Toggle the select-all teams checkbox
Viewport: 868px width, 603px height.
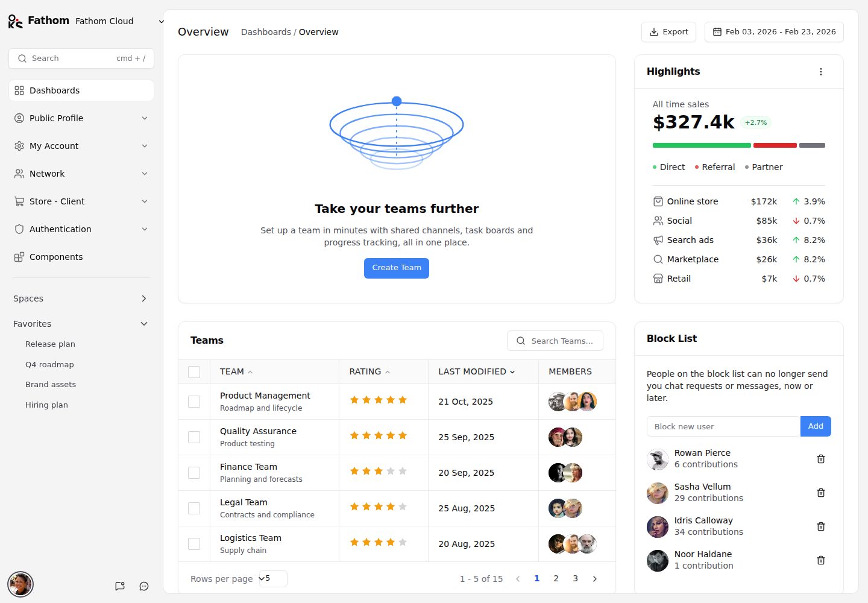pyautogui.click(x=194, y=372)
